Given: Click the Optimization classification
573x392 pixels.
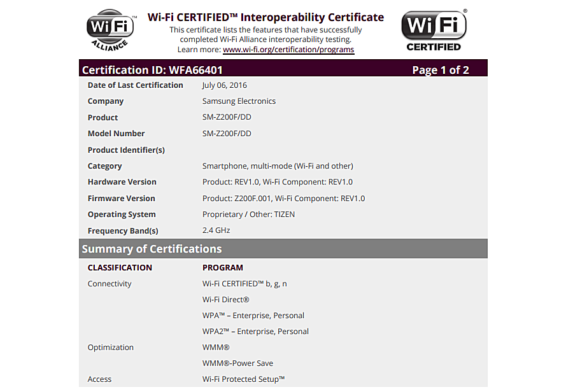Looking at the screenshot, I should pos(111,347).
